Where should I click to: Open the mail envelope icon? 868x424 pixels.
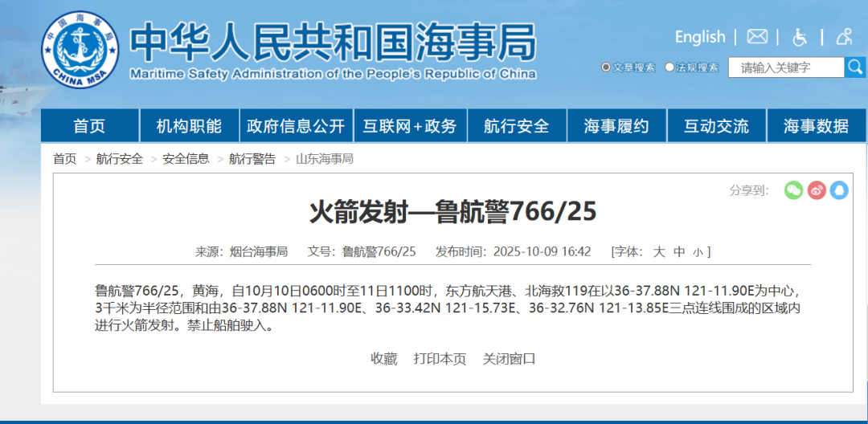[x=757, y=37]
